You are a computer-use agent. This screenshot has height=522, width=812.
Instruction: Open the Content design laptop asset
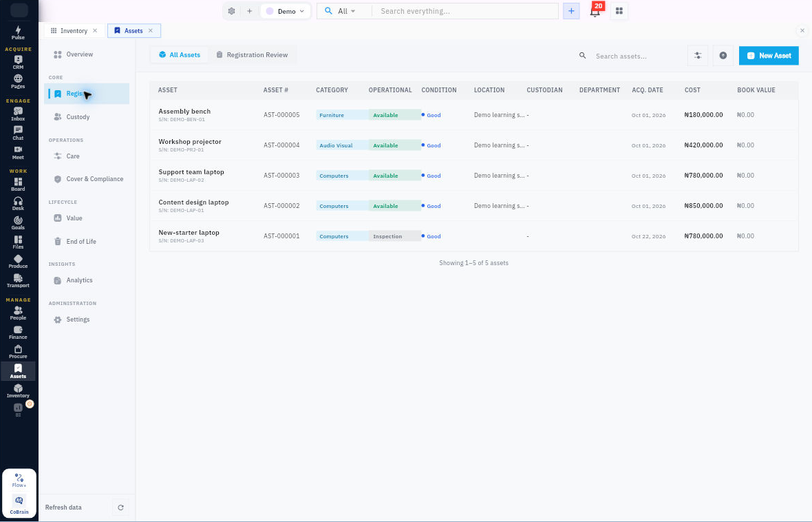pyautogui.click(x=473, y=206)
